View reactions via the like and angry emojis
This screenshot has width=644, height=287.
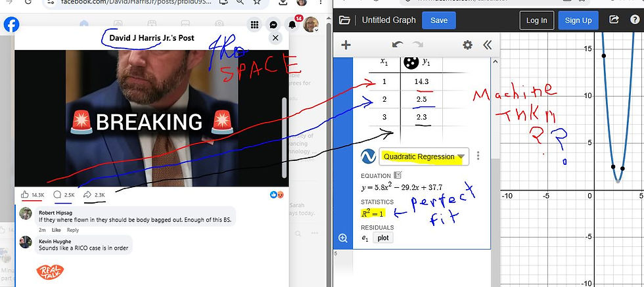tap(277, 194)
